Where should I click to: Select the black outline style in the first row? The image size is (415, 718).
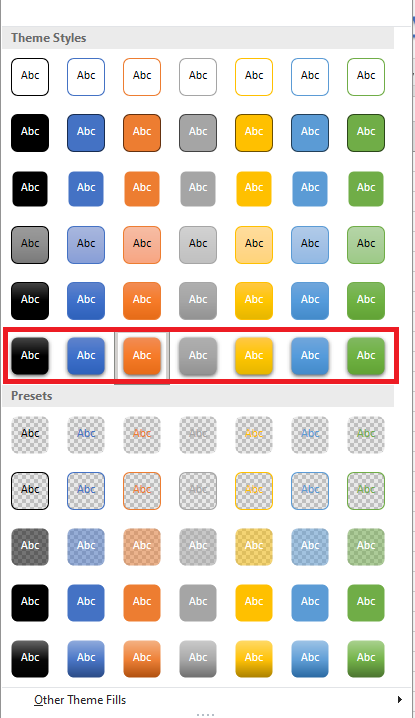coord(30,76)
